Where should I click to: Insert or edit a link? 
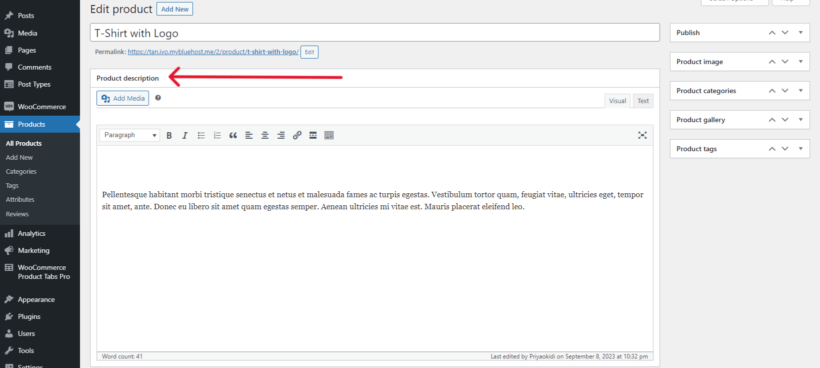pos(297,135)
